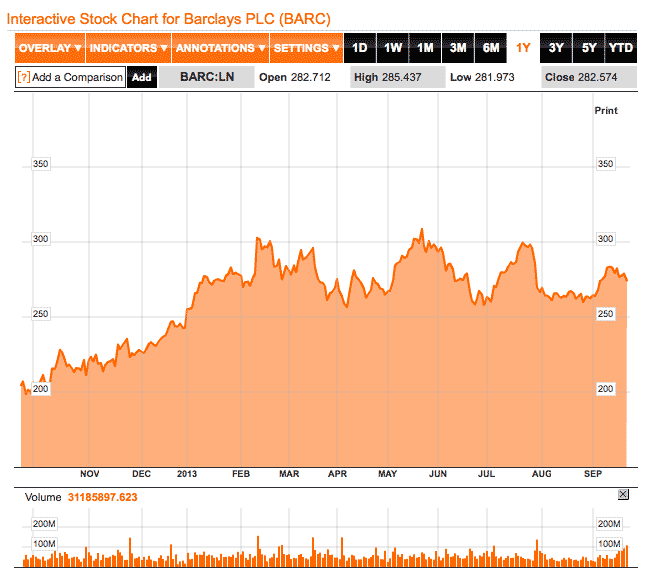Switch chart to 3Y range
The height and width of the screenshot is (581, 652).
[556, 48]
